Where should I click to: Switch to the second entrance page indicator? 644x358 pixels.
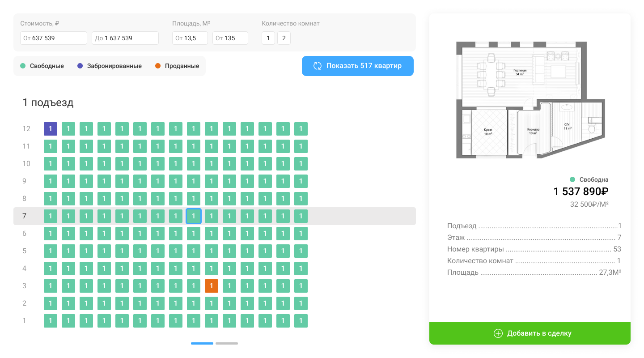click(227, 343)
